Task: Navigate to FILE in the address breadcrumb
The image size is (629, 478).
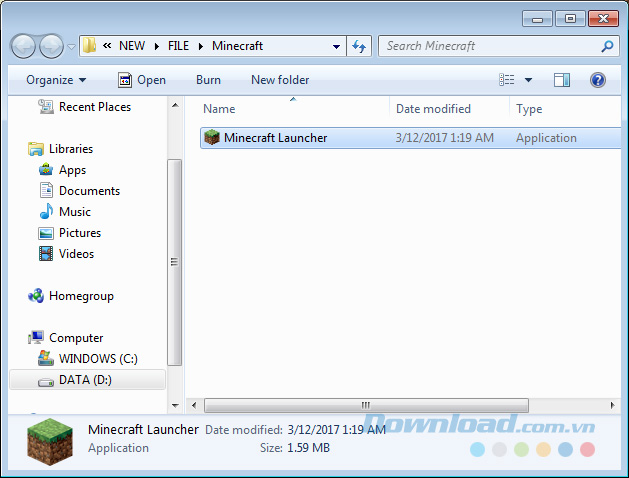Action: coord(179,46)
